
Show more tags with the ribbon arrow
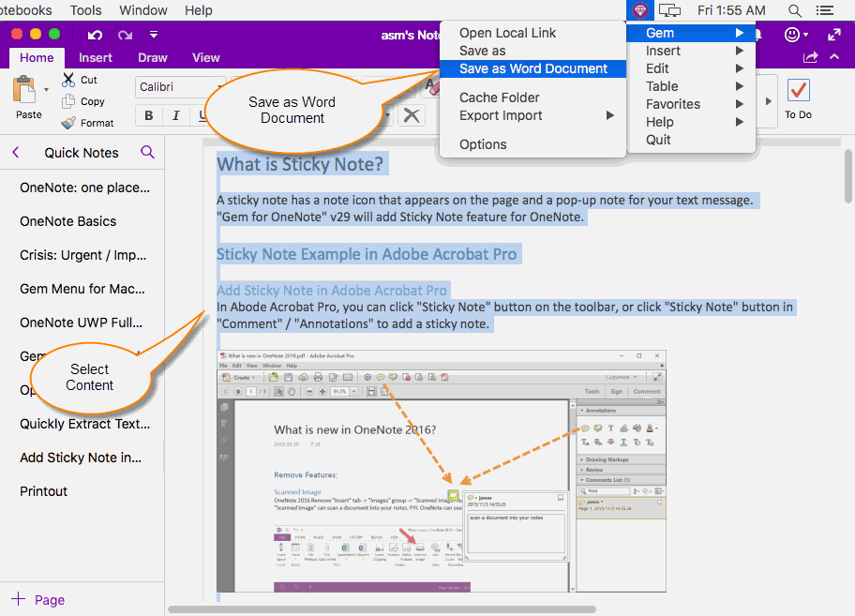pos(769,101)
